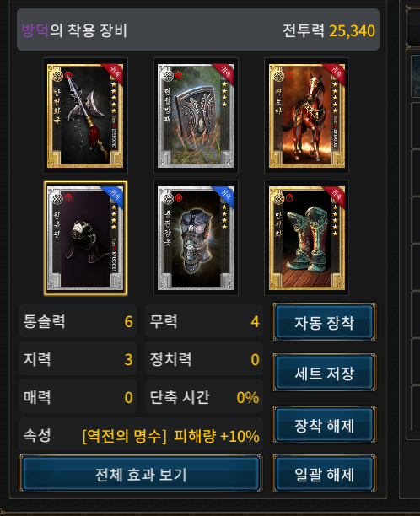This screenshot has width=420, height=516.
Task: Open 전체 효과 보기 to view effects
Action: point(141,474)
